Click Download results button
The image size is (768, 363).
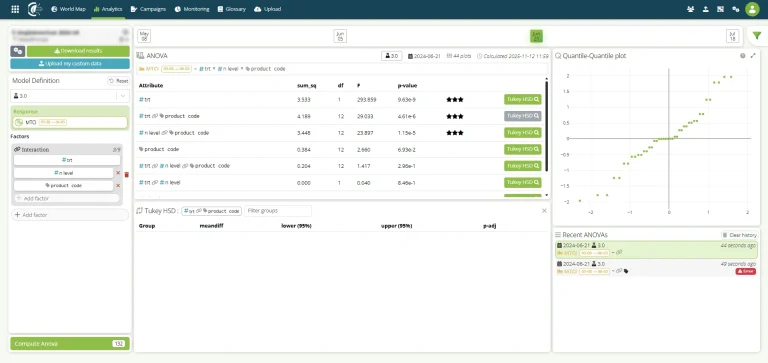click(x=78, y=51)
